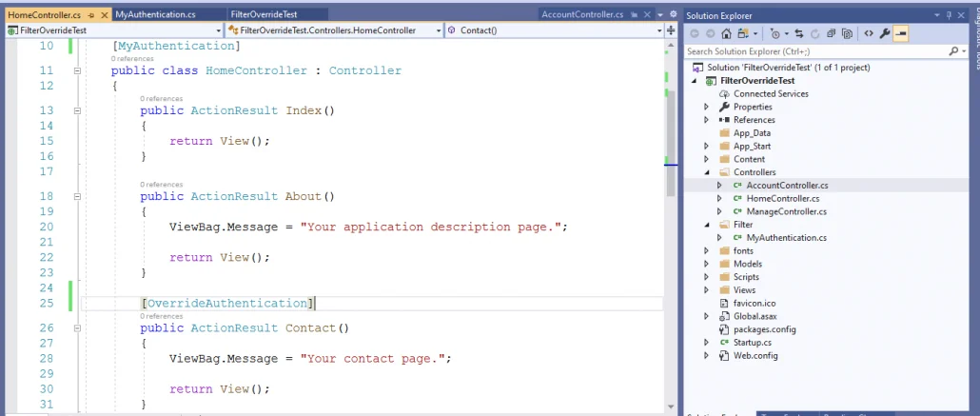Expand the Global.asax node
The image size is (980, 416).
(707, 317)
